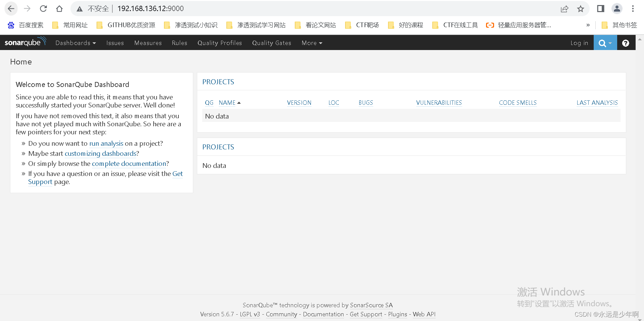Open the browser profile avatar
644x321 pixels.
tap(617, 9)
